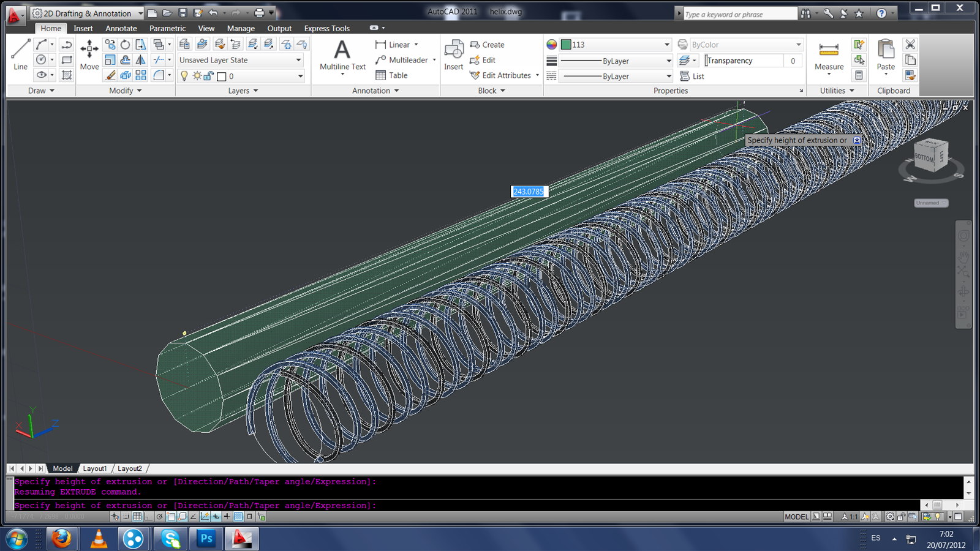Image resolution: width=980 pixels, height=551 pixels.
Task: Switch to the Annotate ribbon tab
Action: [x=121, y=28]
